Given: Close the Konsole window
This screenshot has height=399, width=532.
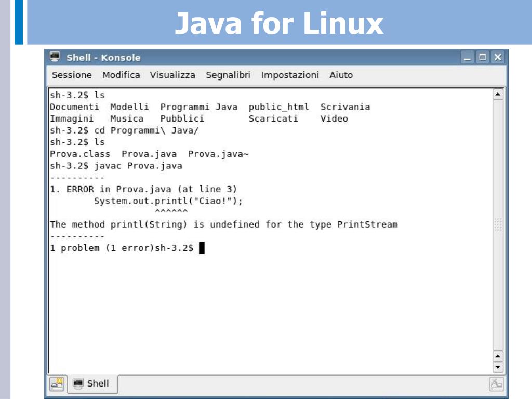Looking at the screenshot, I should click(x=498, y=57).
